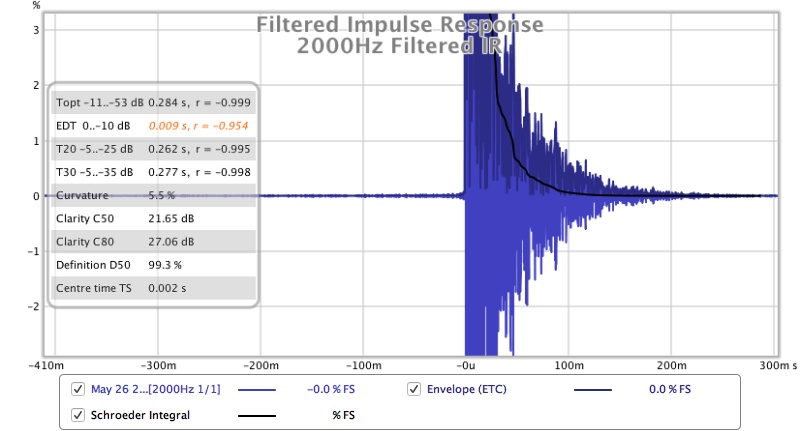Viewport: 800px width, 431px height.
Task: Click the -410m time axis label
Action: coord(46,365)
